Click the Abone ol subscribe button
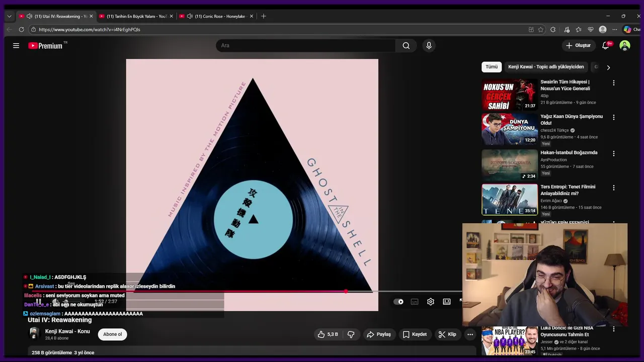 (x=113, y=334)
